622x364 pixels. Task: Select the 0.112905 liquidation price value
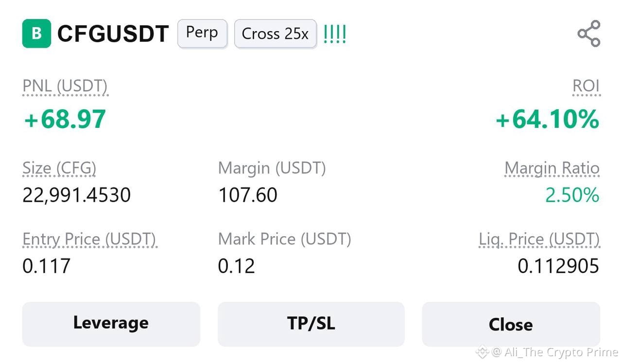tap(558, 266)
